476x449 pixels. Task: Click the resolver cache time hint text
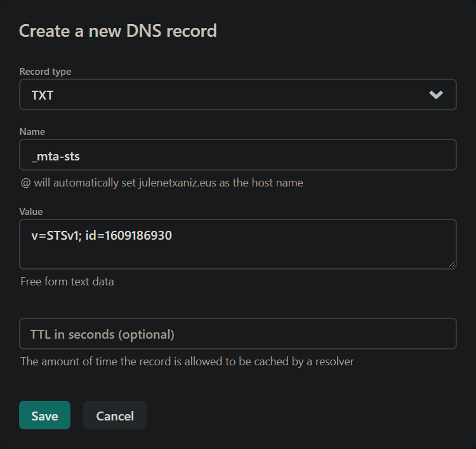coord(187,361)
